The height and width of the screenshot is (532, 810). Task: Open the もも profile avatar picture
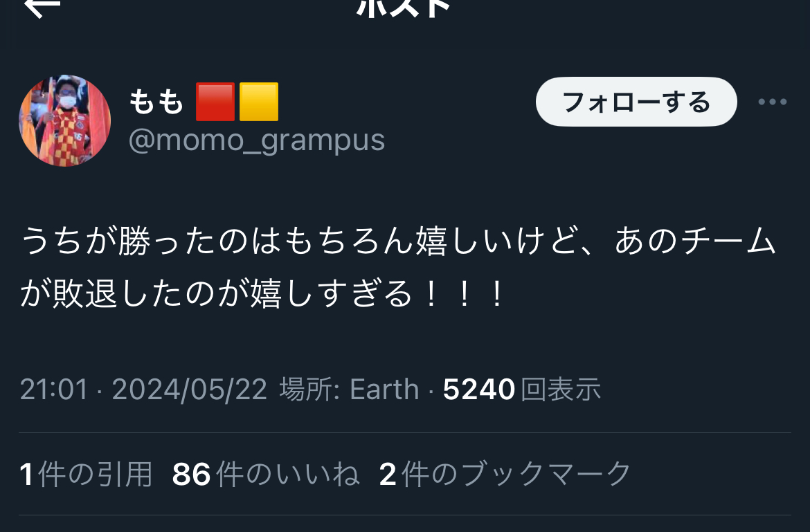[64, 121]
